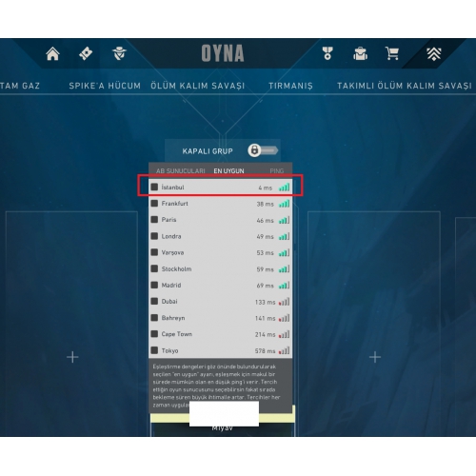Toggle the Kapalı Grup switch
476x476 pixels.
coord(263,150)
